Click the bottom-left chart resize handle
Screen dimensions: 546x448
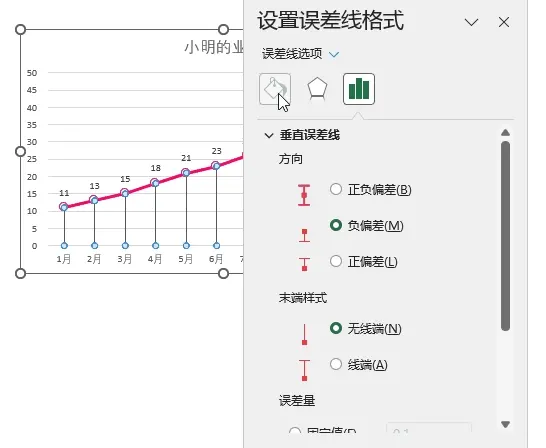[x=21, y=274]
